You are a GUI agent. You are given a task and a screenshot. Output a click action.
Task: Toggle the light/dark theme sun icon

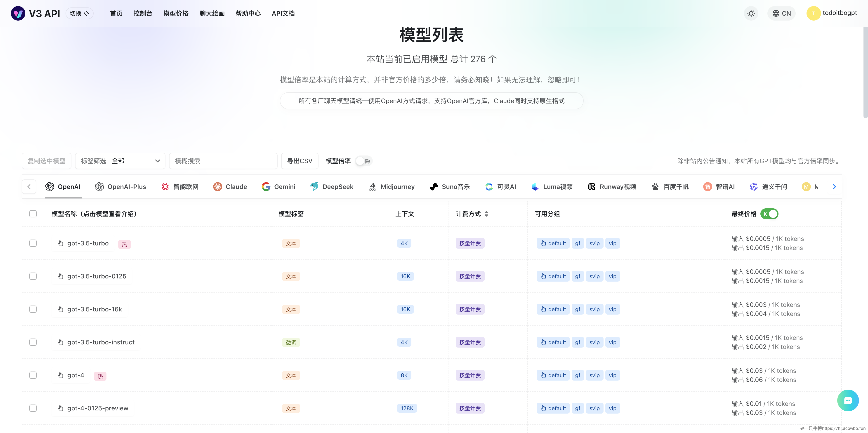pos(751,14)
